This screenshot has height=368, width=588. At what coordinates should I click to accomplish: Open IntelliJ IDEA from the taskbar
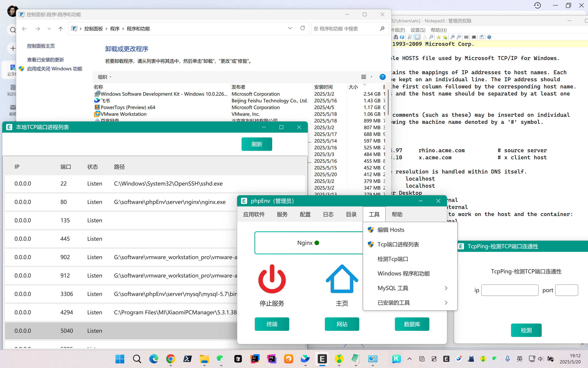255,359
